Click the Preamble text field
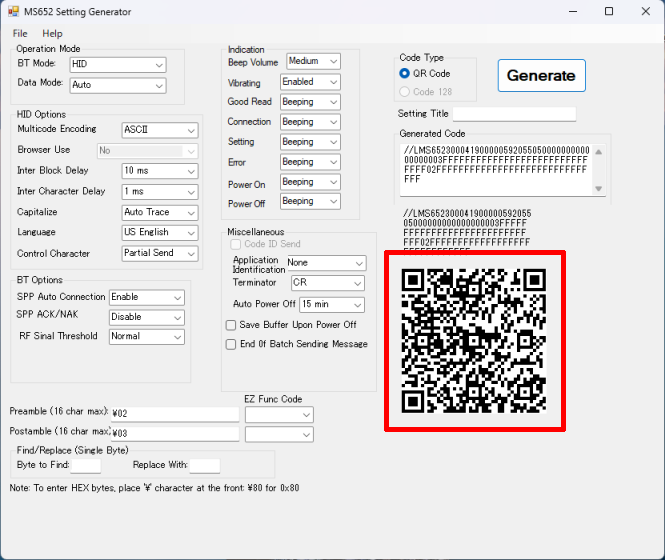The height and width of the screenshot is (560, 665). pos(174,412)
